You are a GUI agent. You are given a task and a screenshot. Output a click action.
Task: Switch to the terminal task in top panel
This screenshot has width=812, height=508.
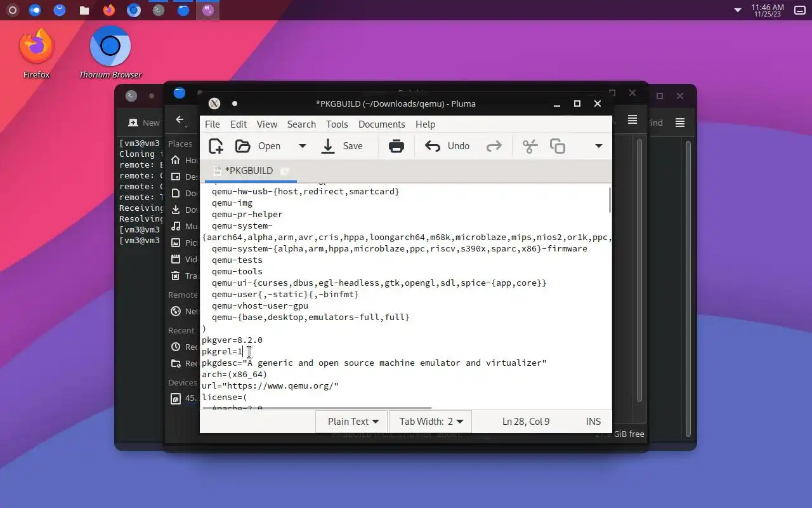point(159,10)
